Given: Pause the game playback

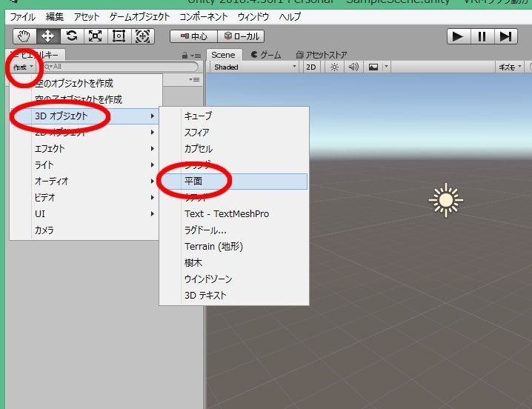Looking at the screenshot, I should point(482,36).
